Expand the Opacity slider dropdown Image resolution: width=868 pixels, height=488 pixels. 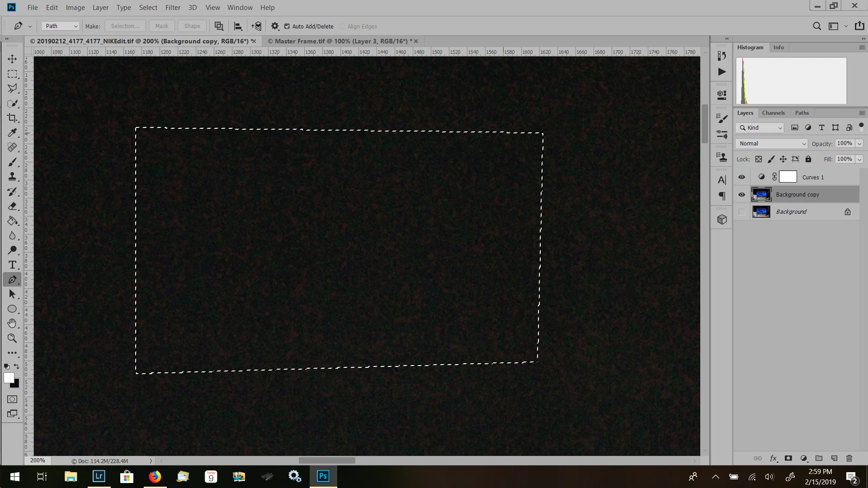[x=859, y=144]
